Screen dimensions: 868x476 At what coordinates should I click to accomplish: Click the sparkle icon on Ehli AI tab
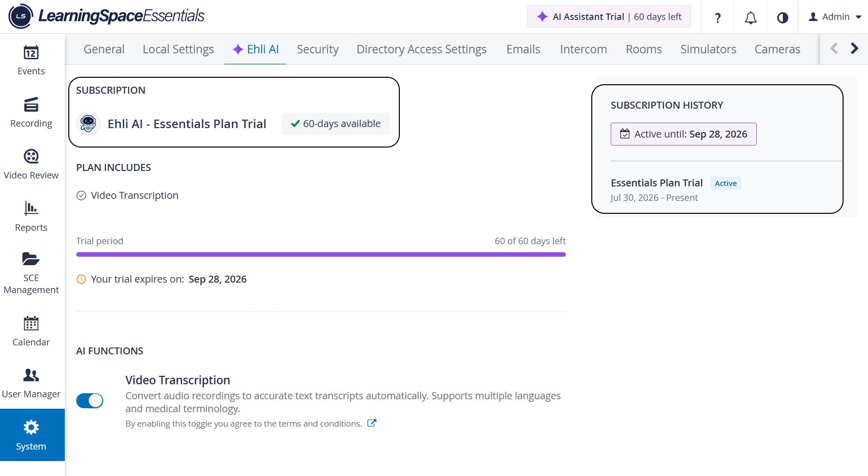click(238, 49)
